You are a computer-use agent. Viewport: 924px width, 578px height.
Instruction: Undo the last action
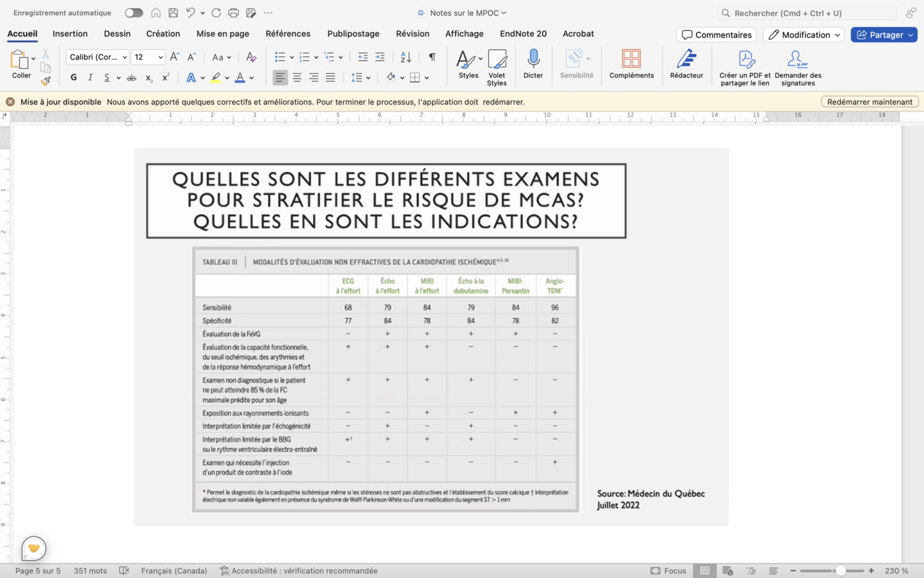point(190,13)
